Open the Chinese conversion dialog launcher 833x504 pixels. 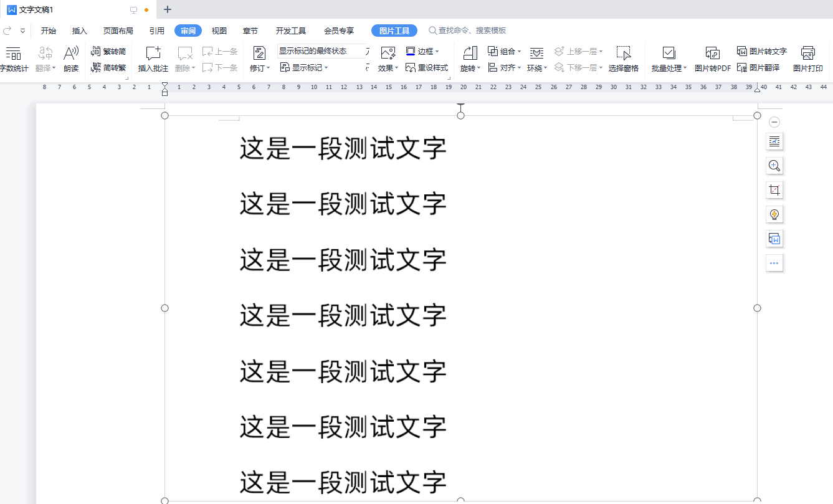click(x=126, y=78)
